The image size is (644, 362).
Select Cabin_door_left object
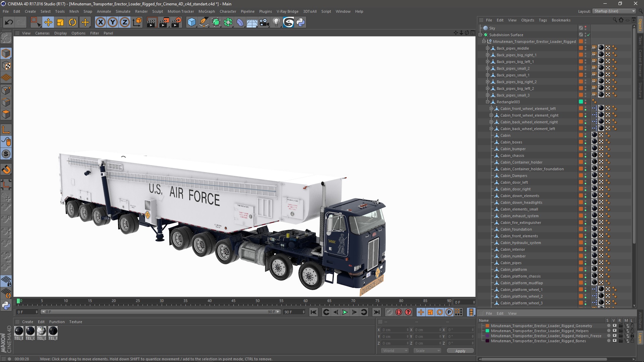point(514,182)
